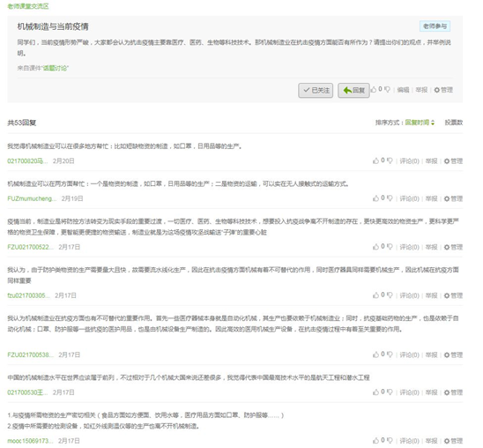Downvote the reply by FUZmumucheng
This screenshot has height=448, width=483.
(x=390, y=198)
